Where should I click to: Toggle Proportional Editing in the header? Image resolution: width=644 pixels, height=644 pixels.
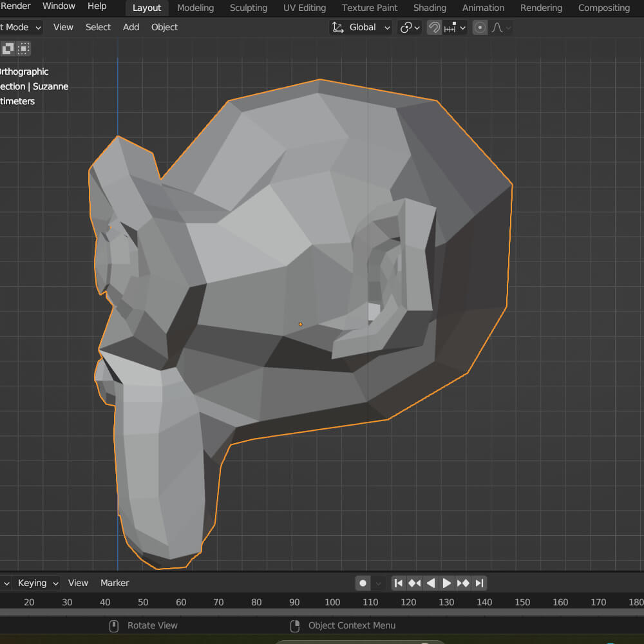click(480, 28)
